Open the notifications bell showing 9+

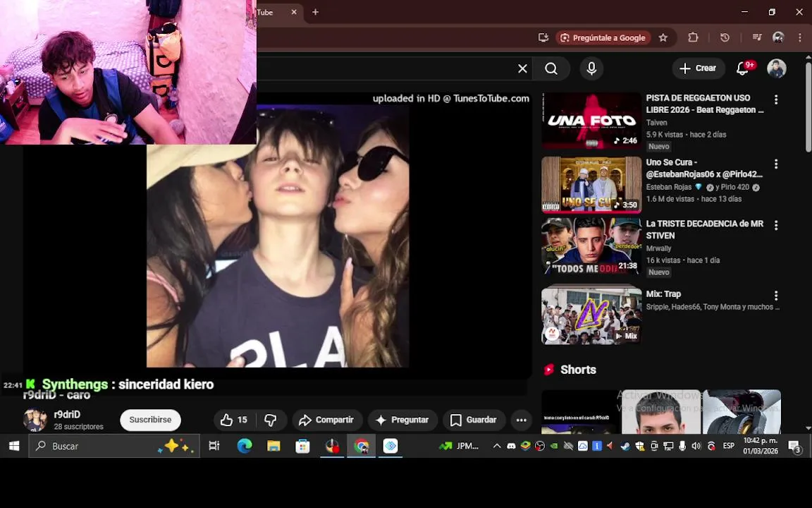(x=743, y=68)
